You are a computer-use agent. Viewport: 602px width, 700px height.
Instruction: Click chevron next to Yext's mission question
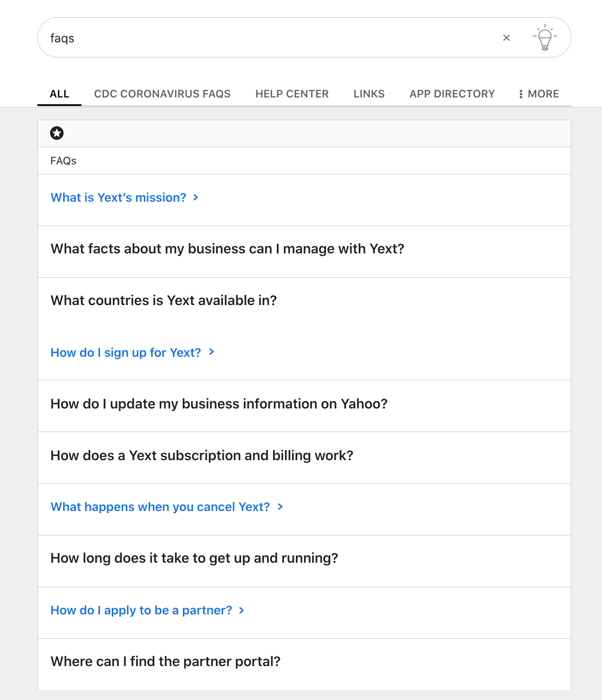pos(195,197)
